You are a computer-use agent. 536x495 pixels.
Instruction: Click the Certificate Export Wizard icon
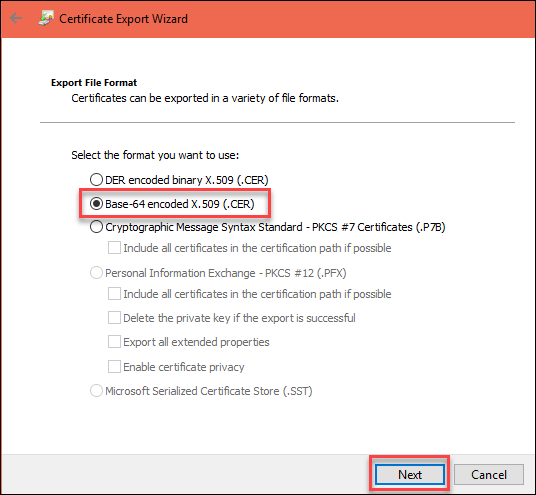tap(46, 18)
